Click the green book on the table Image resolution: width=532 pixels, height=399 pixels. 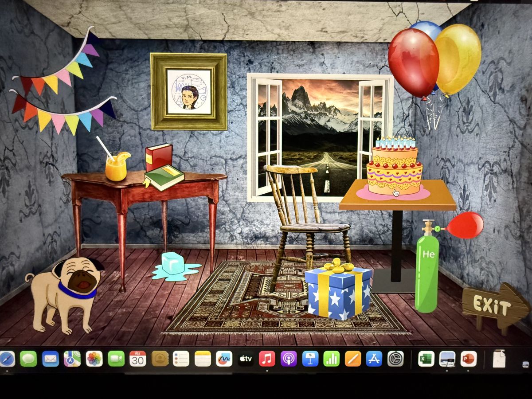point(164,177)
